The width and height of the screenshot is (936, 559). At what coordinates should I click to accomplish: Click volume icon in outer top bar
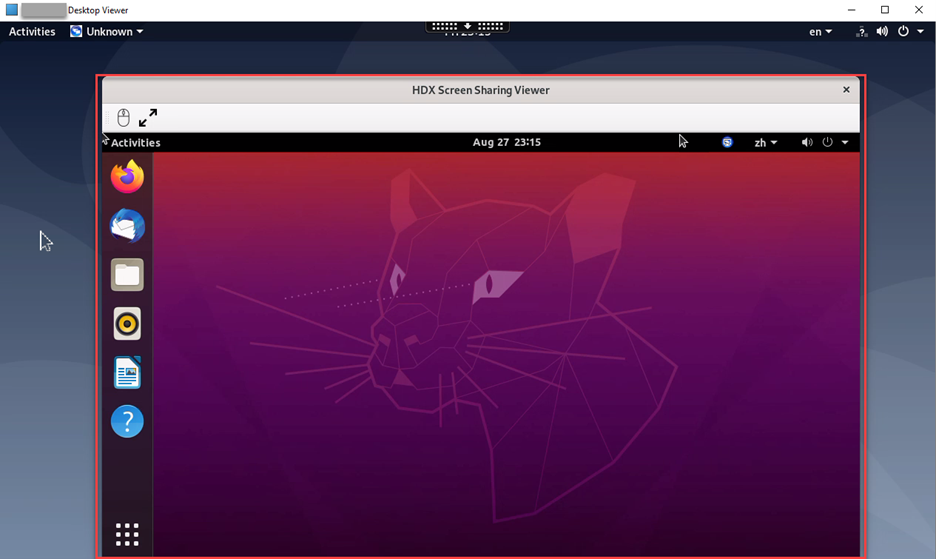coord(882,32)
